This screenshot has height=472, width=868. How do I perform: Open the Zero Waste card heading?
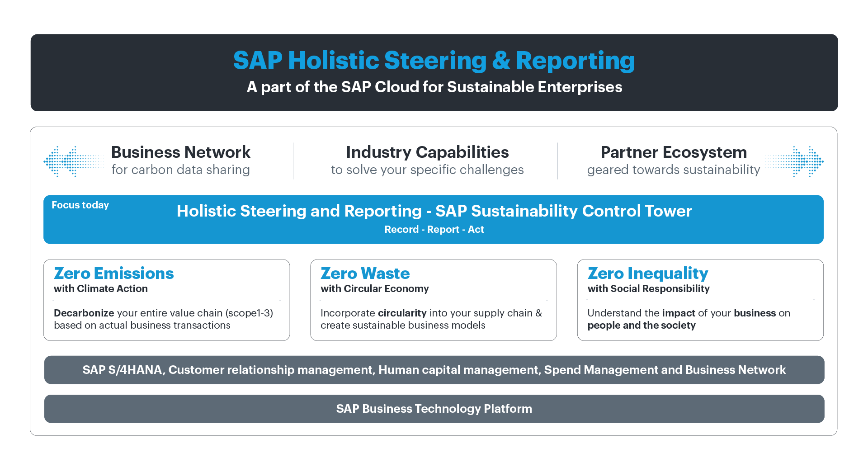tap(365, 274)
